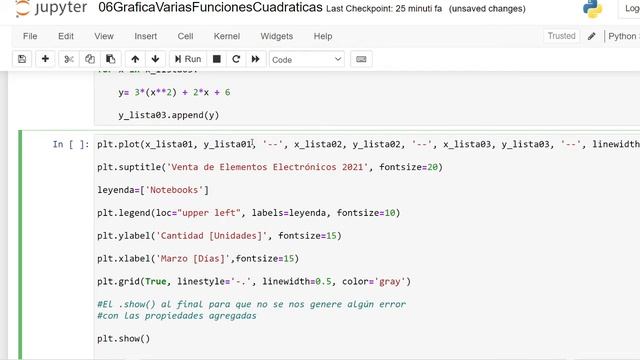This screenshot has height=360, width=640.
Task: Open the Kernel menu
Action: pyautogui.click(x=227, y=36)
